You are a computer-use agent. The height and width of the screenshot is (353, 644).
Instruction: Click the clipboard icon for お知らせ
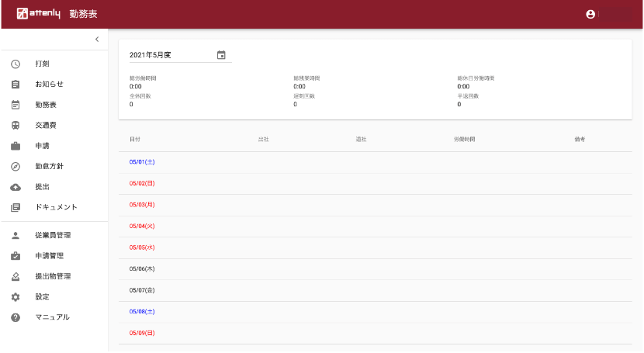coord(16,84)
